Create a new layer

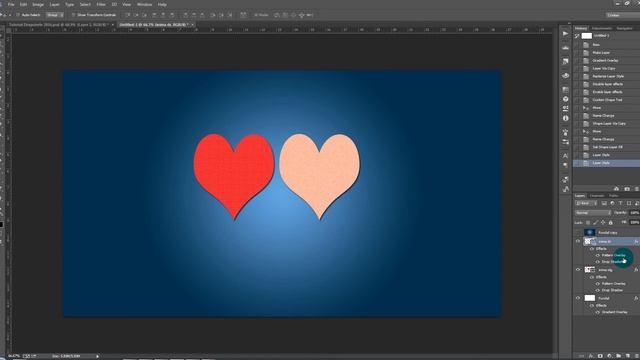tap(627, 356)
